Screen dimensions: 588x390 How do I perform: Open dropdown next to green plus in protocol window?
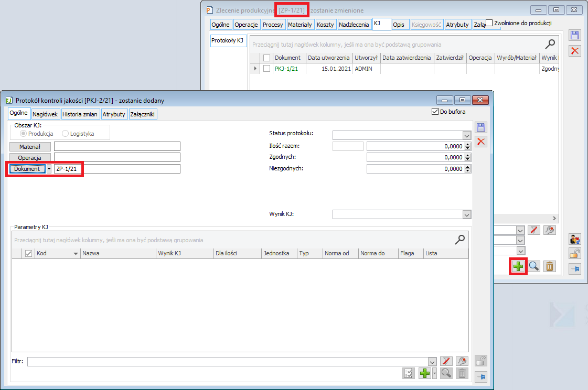(434, 373)
